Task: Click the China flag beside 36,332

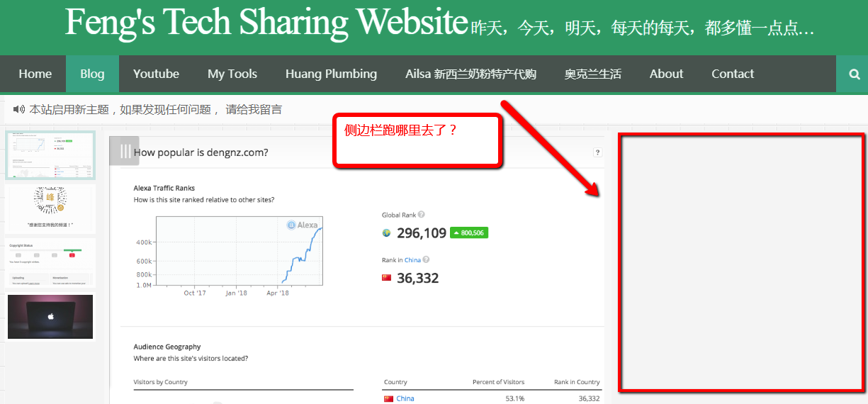Action: point(387,278)
